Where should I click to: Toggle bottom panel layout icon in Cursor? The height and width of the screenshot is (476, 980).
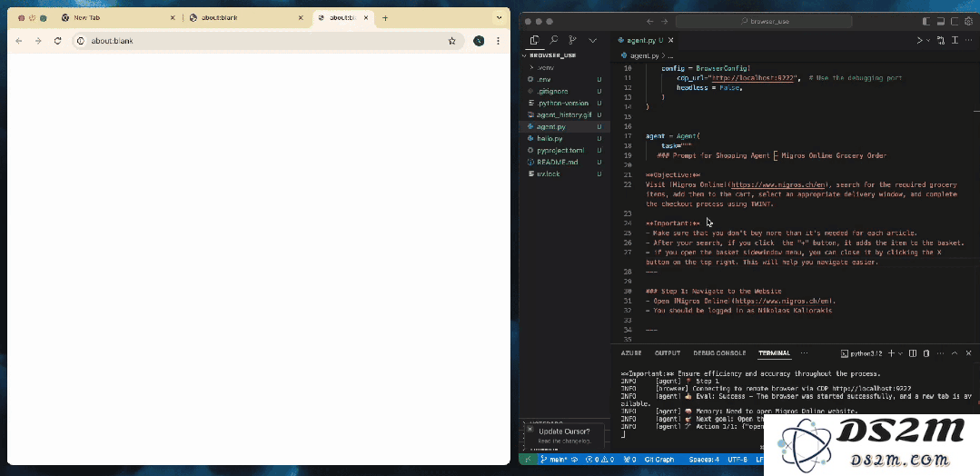click(940, 21)
